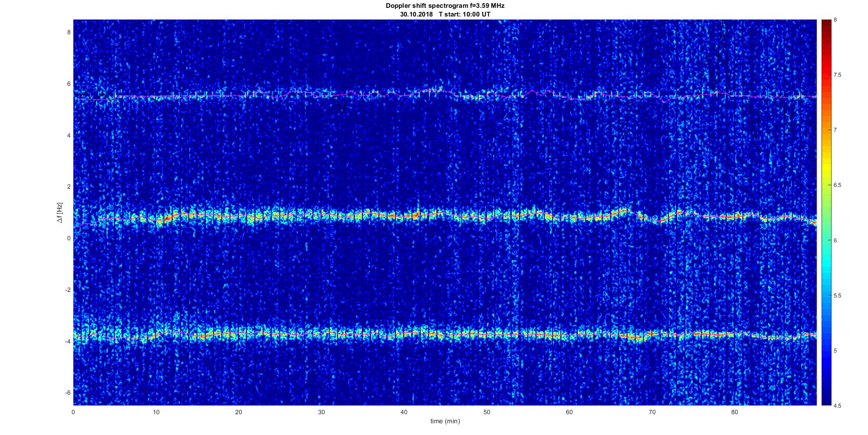
Task: Click y-axis tick label '8'
Action: pyautogui.click(x=69, y=32)
